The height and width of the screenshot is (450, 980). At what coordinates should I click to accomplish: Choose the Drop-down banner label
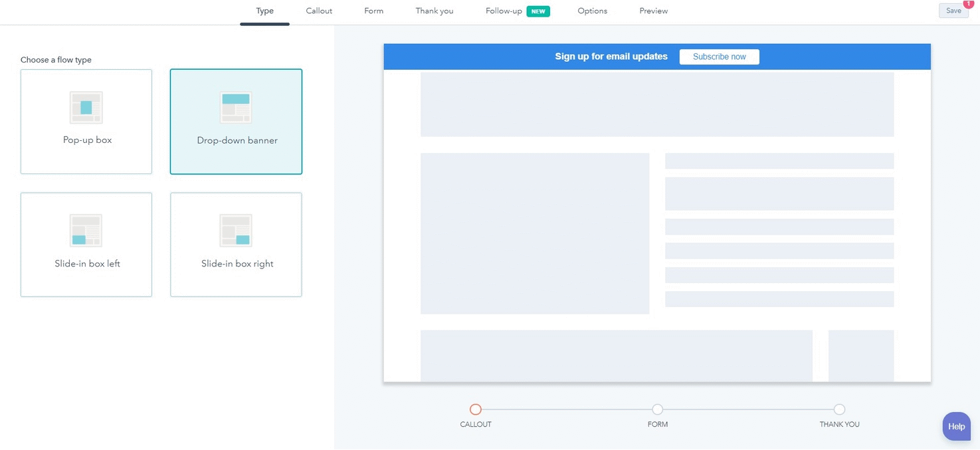237,140
